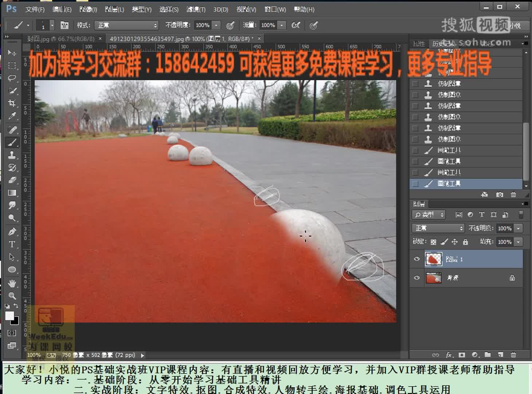Click the fx layer styles button
This screenshot has width=532, height=394.
coord(449,355)
